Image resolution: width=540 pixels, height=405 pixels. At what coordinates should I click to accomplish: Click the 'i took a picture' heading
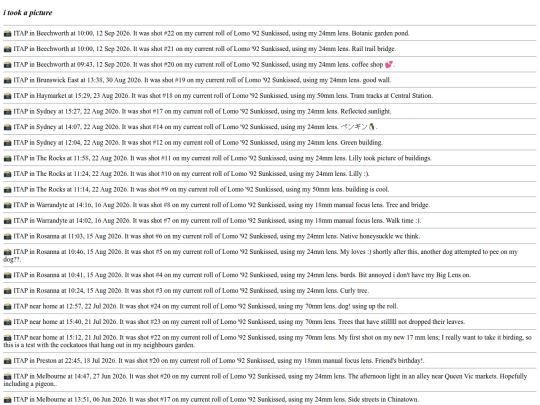[x=28, y=13]
